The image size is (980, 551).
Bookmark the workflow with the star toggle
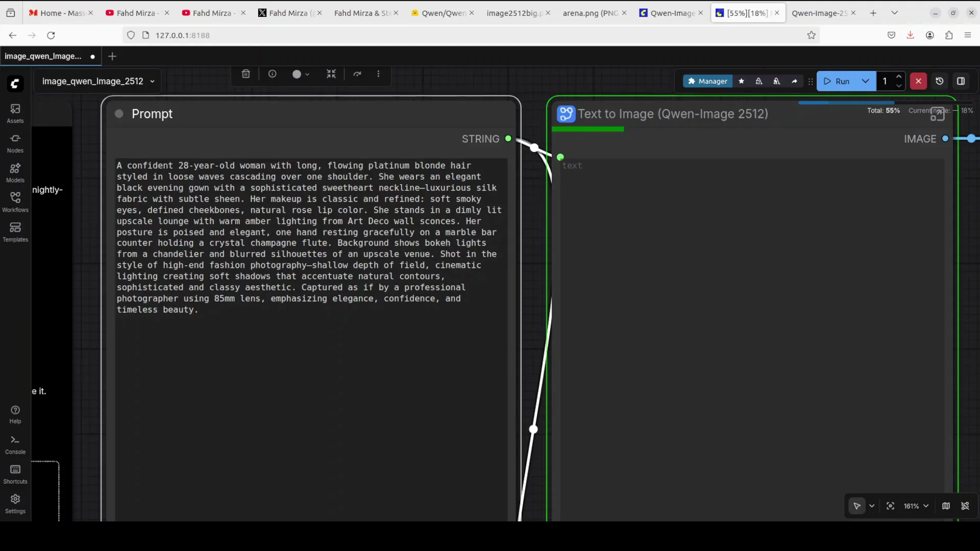tap(742, 81)
